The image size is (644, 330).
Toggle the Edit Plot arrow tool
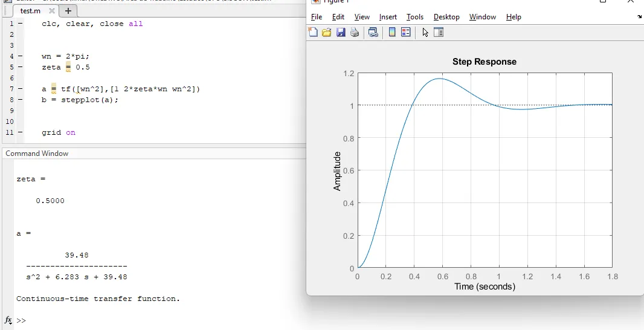pos(425,33)
